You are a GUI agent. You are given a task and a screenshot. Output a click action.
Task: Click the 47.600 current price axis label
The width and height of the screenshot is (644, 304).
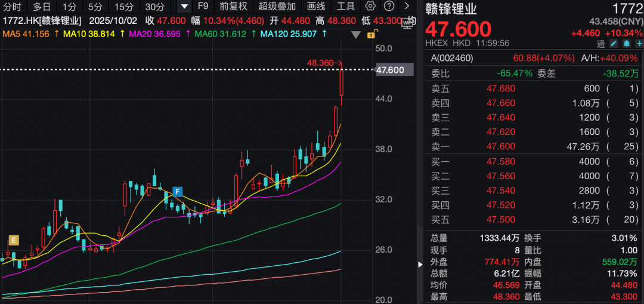coord(390,70)
